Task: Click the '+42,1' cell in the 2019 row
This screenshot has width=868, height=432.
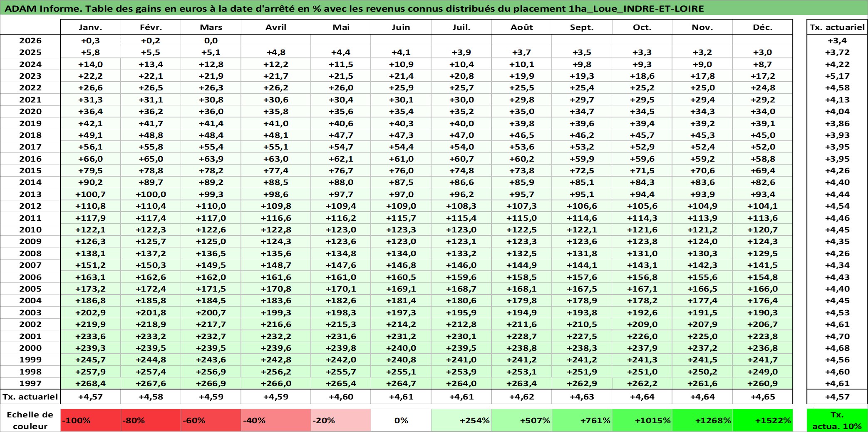Action: click(x=90, y=123)
